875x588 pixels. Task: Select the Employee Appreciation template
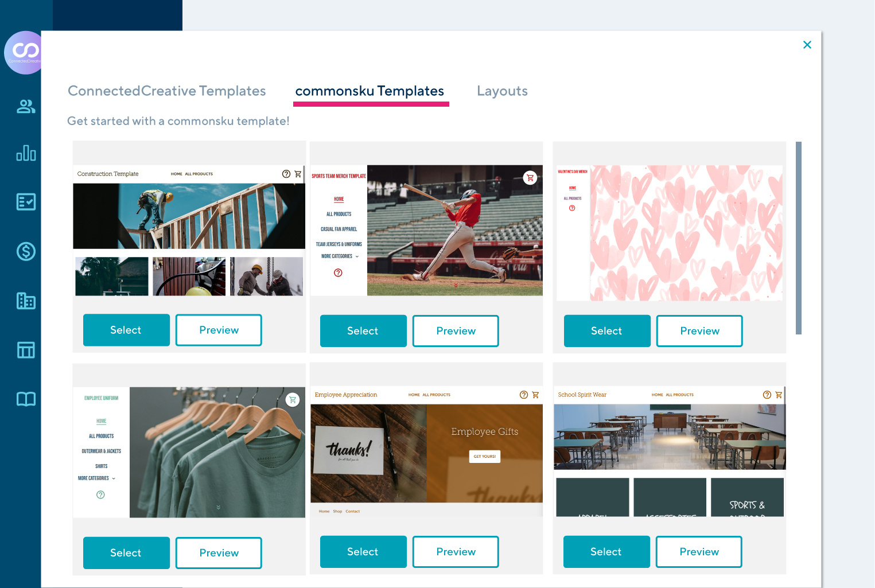[363, 552]
